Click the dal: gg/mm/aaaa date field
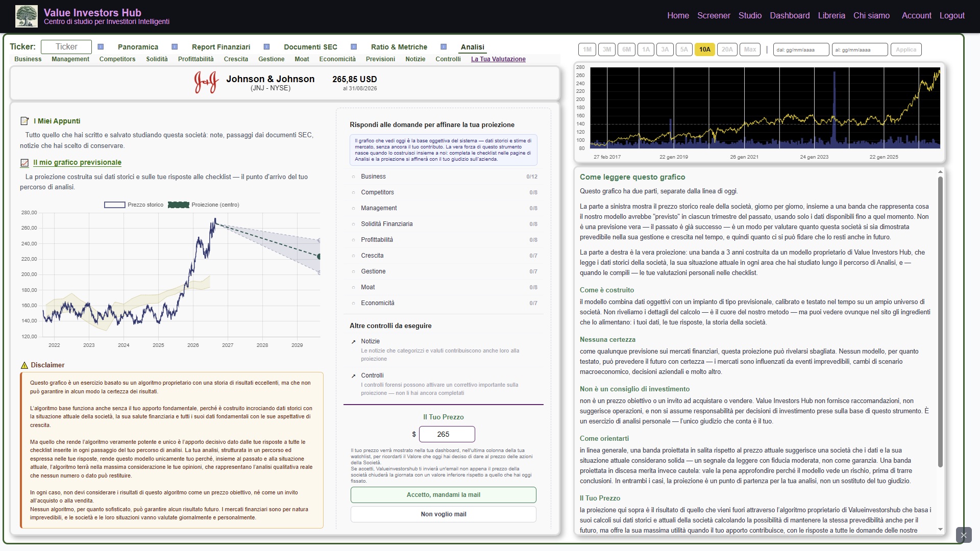This screenshot has height=551, width=980. pos(801,49)
